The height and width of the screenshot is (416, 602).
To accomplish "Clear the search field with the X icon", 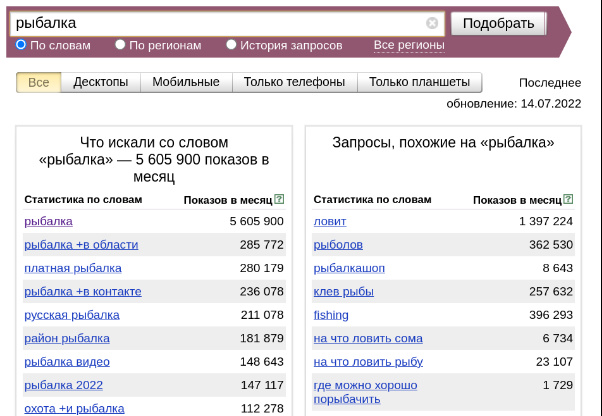I will pos(432,23).
